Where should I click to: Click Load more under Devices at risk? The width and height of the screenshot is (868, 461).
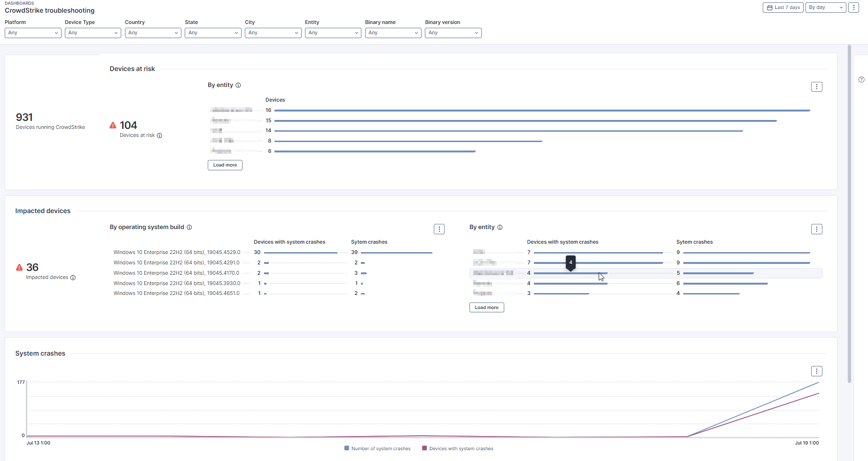coord(225,165)
